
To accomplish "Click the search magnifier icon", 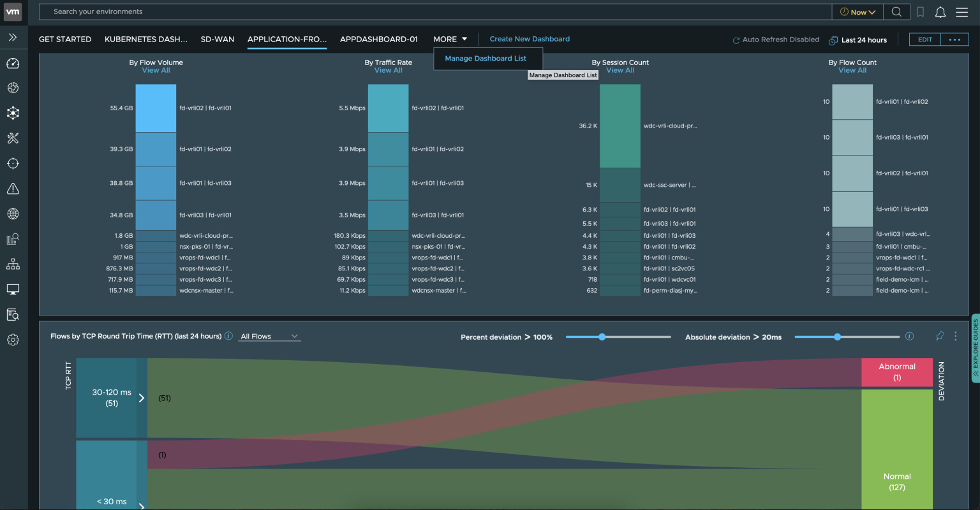I will click(x=896, y=12).
